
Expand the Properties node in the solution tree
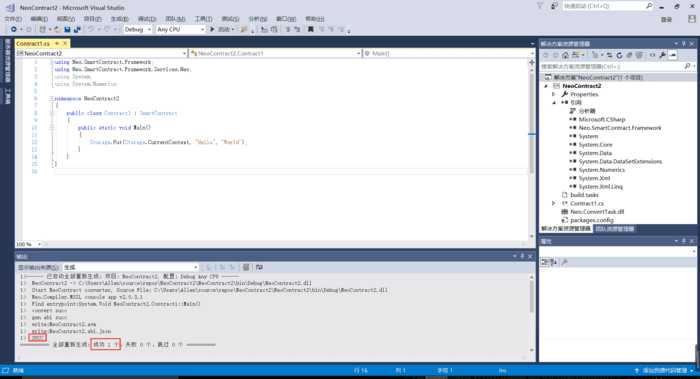554,94
